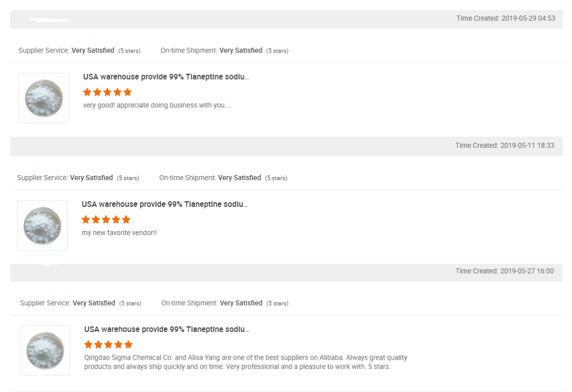
Task: Open product thumbnail beside "my new favorite vendor!!"
Action: [42, 226]
